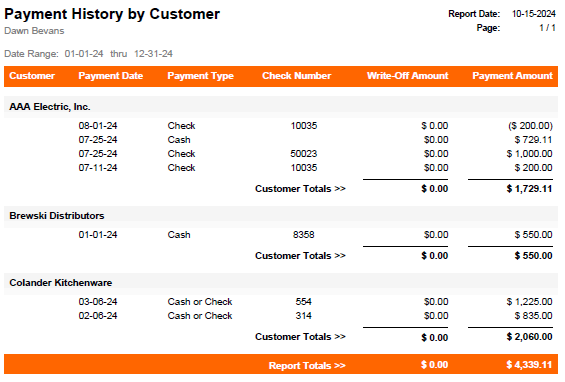The height and width of the screenshot is (382, 565).
Task: Click check number 8358 for Brewski
Action: pos(303,235)
